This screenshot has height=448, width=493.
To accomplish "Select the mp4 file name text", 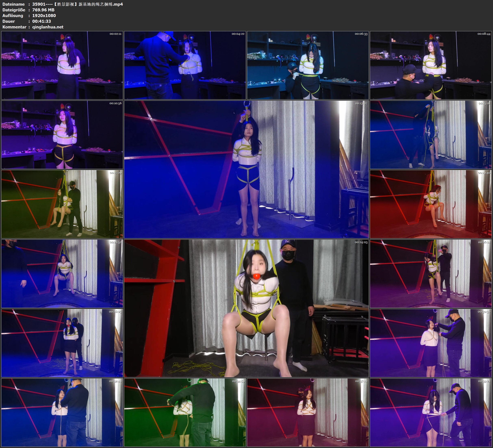I will click(77, 4).
